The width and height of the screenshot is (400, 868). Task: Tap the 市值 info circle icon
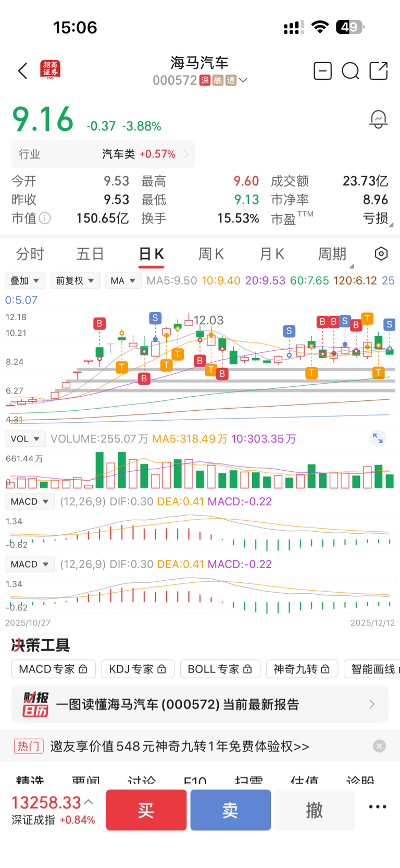tap(45, 218)
